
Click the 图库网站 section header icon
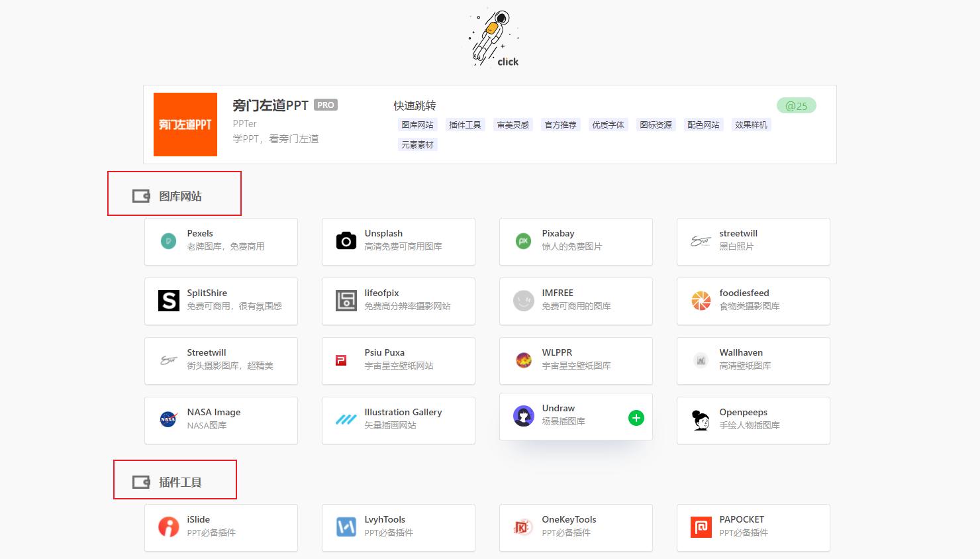click(139, 195)
